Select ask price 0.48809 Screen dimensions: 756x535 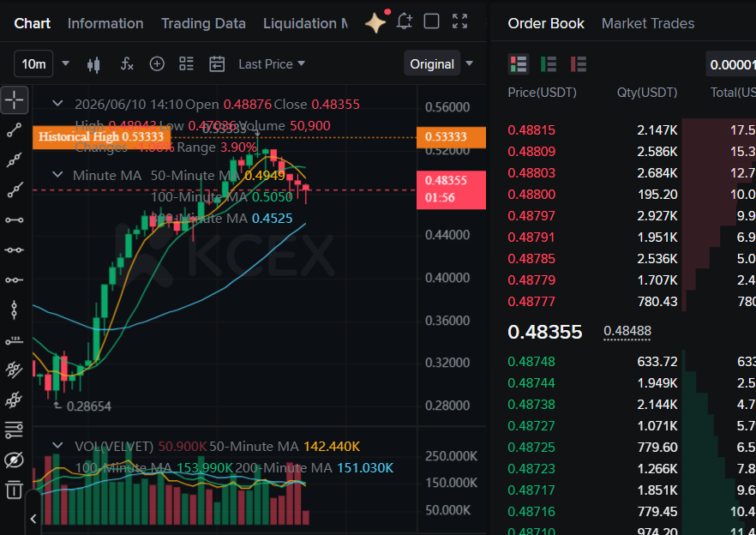click(531, 152)
